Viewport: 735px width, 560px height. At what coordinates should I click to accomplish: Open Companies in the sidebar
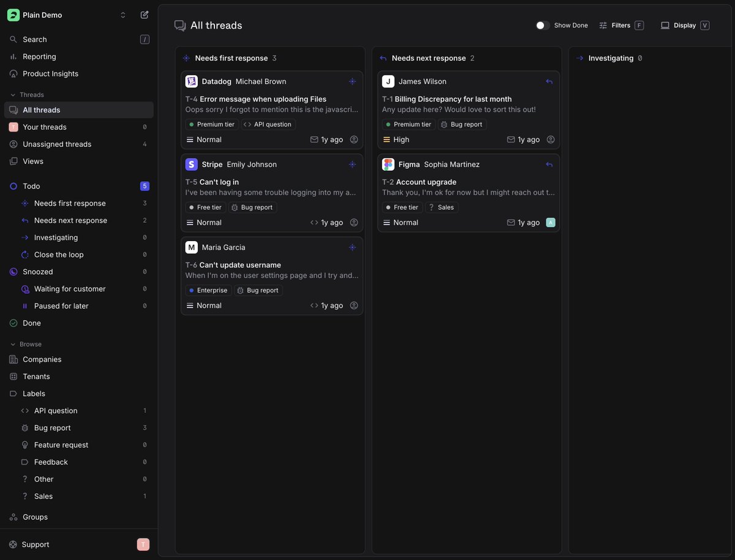pyautogui.click(x=79, y=359)
